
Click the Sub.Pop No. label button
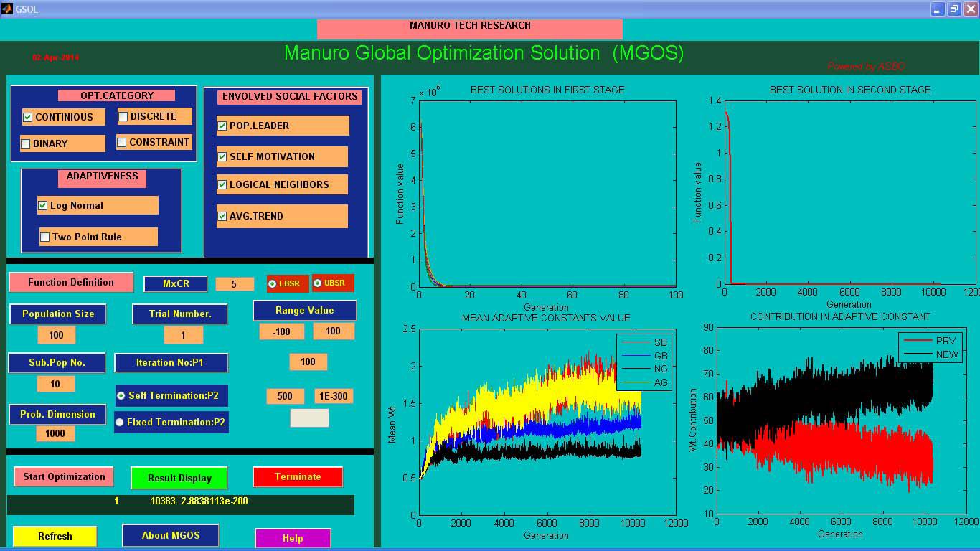pyautogui.click(x=57, y=362)
